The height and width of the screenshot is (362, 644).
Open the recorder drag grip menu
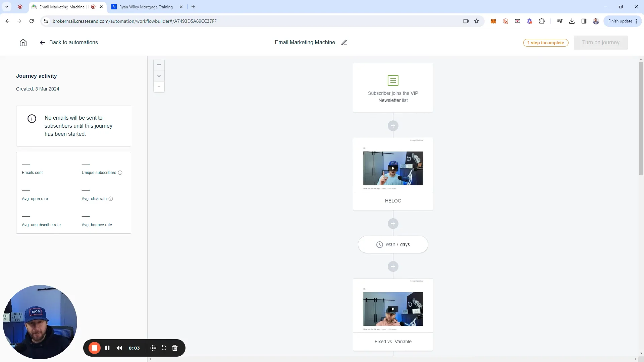point(153,348)
